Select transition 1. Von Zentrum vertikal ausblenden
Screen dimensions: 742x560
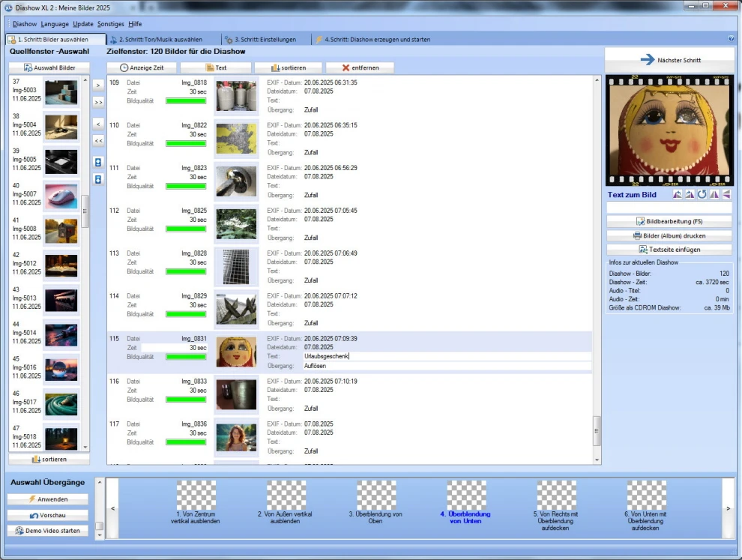tap(196, 503)
